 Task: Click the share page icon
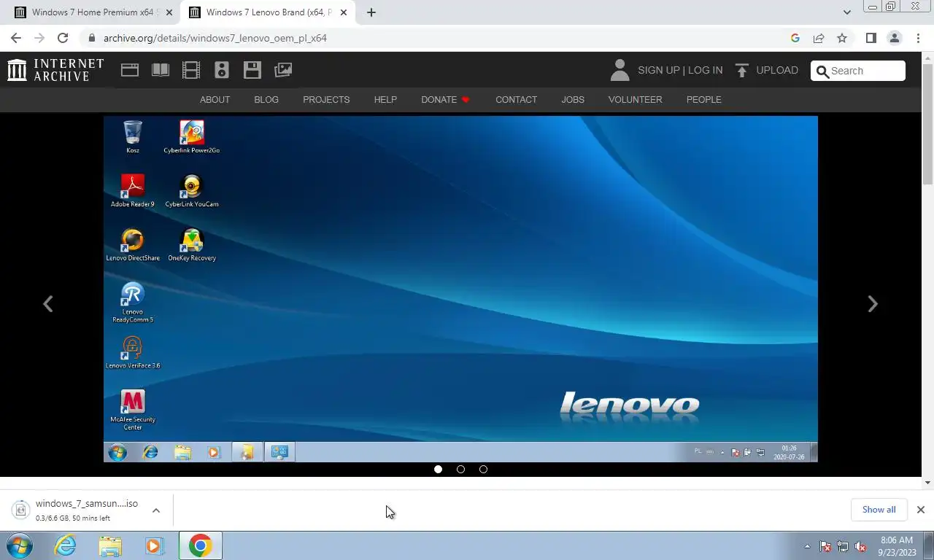coord(819,38)
